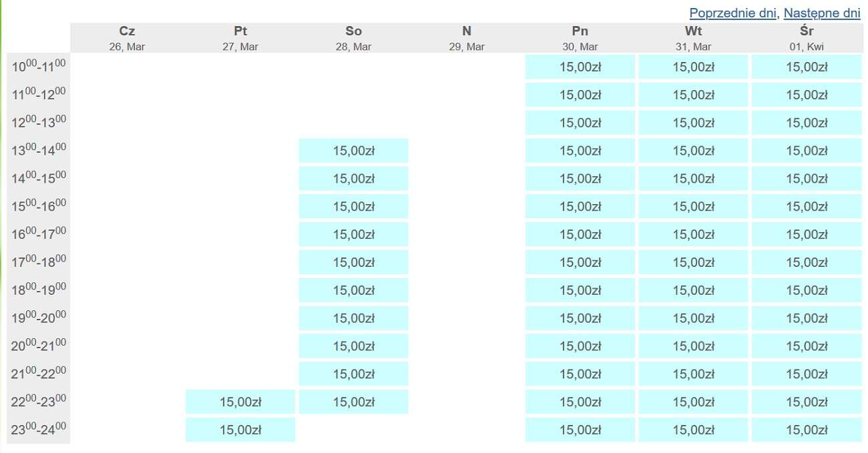Click Saturday 28 Mar 22:00-23:00 slot
The height and width of the screenshot is (453, 868).
[x=354, y=402]
